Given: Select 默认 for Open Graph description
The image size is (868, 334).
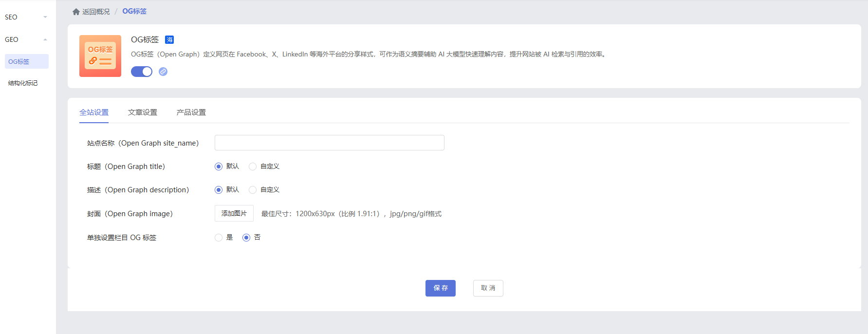Looking at the screenshot, I should [x=219, y=190].
